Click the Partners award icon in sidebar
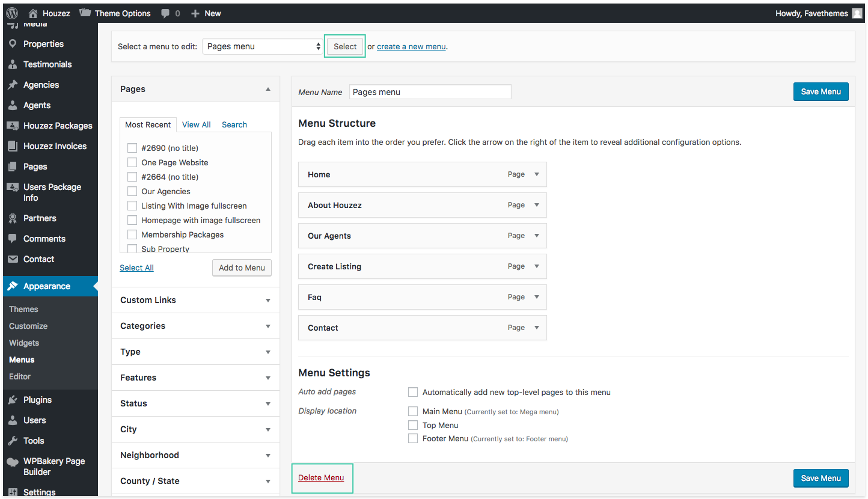 (x=13, y=218)
